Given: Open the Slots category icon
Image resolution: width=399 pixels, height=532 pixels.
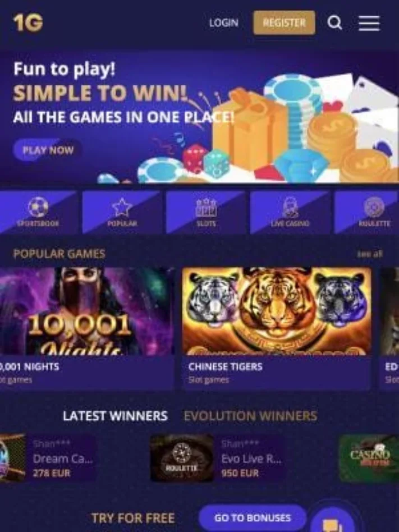Looking at the screenshot, I should [x=206, y=207].
